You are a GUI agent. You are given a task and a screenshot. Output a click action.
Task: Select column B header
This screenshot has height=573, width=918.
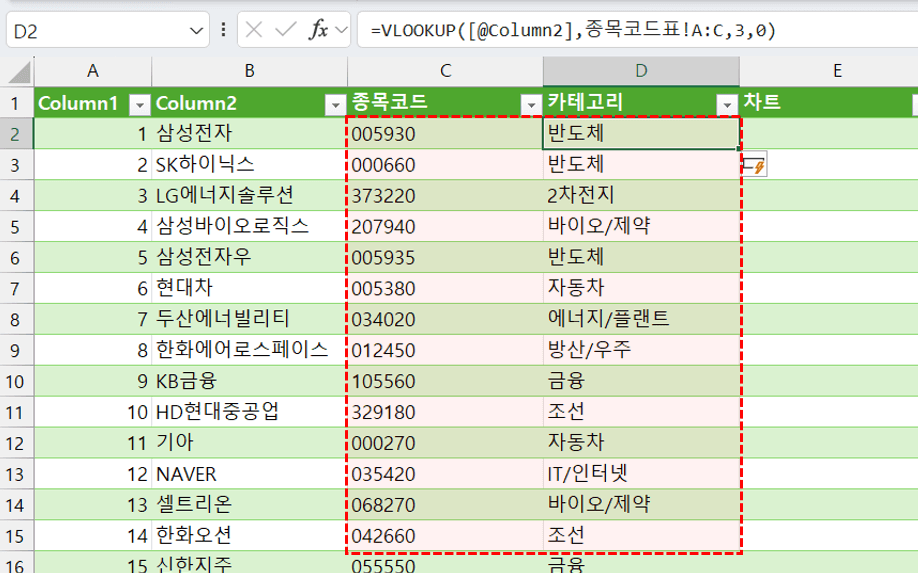[249, 71]
